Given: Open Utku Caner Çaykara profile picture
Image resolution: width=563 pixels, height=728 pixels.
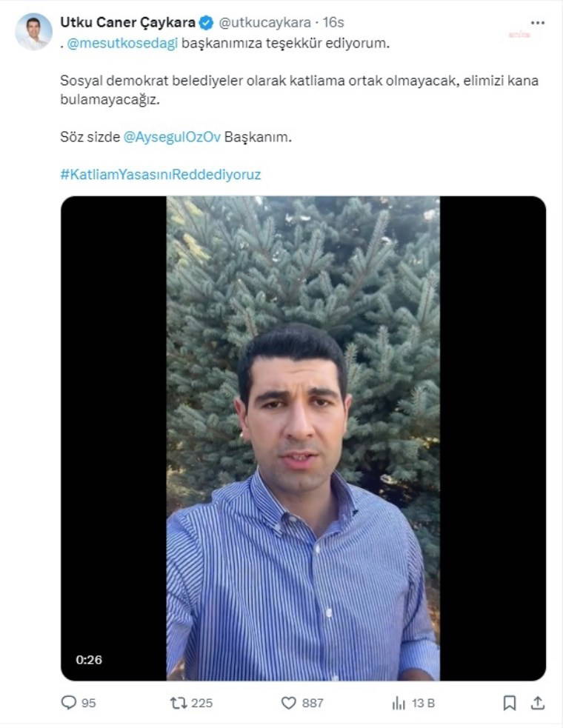Looking at the screenshot, I should click(x=33, y=32).
